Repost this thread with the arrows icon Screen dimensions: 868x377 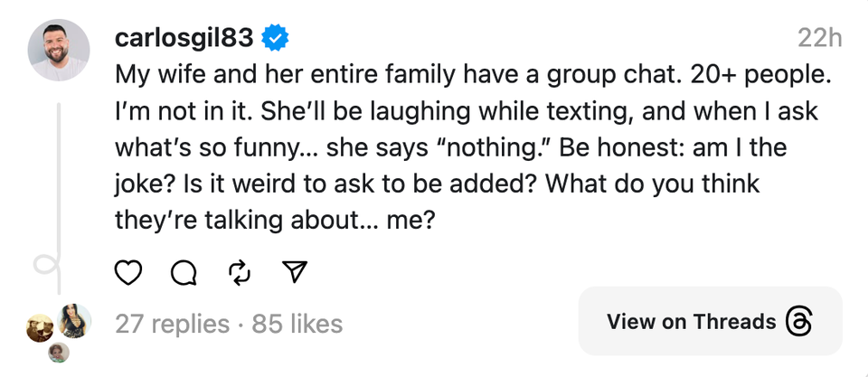pyautogui.click(x=240, y=271)
